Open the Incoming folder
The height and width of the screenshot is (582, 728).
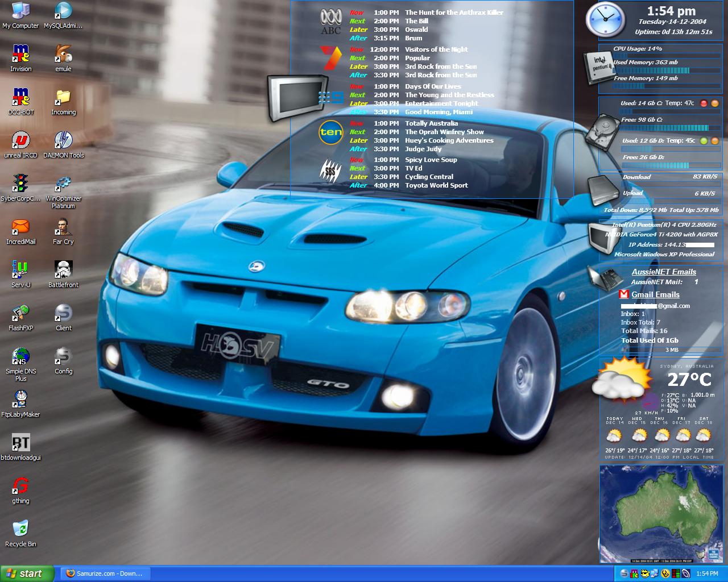pos(63,102)
